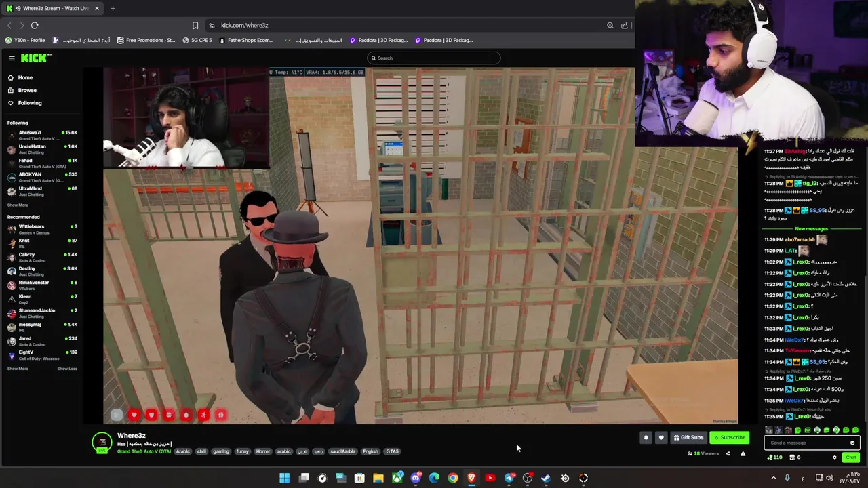Open ShaneandJackie recommended channel
The image size is (868, 488).
tap(42, 313)
